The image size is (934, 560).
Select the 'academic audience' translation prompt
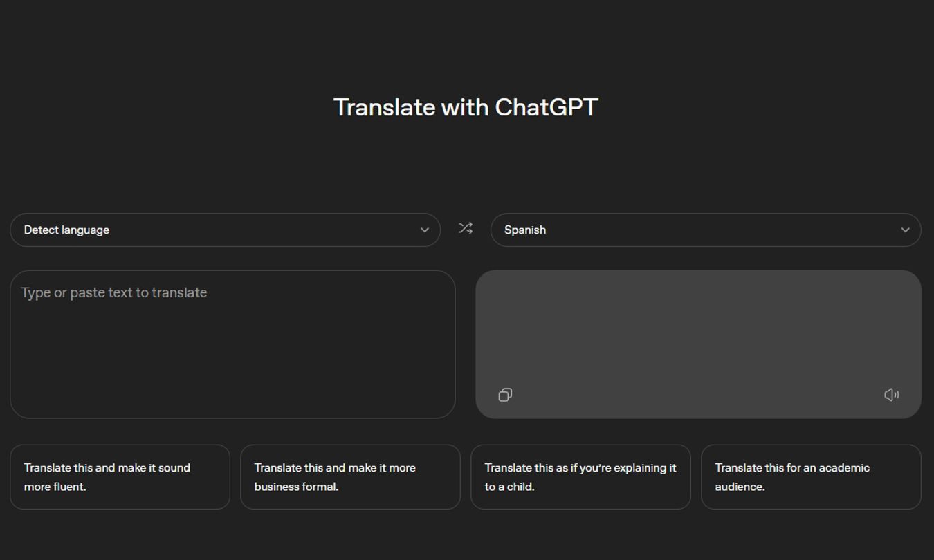click(x=811, y=477)
